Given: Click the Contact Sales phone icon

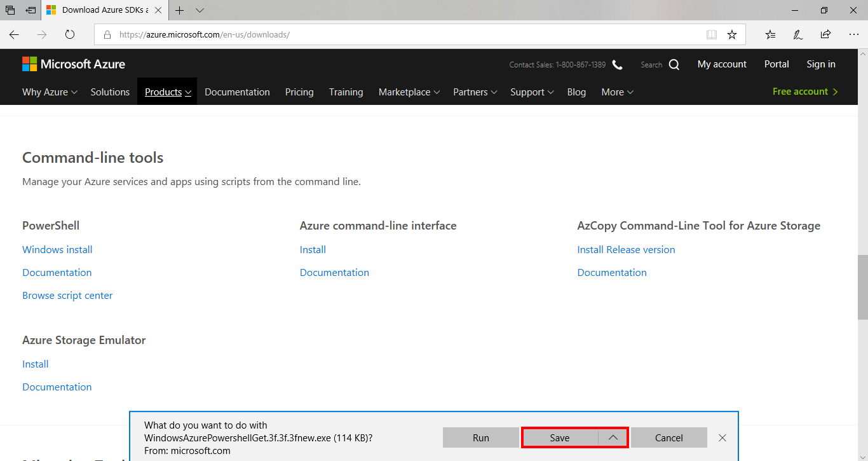Looking at the screenshot, I should pos(617,64).
